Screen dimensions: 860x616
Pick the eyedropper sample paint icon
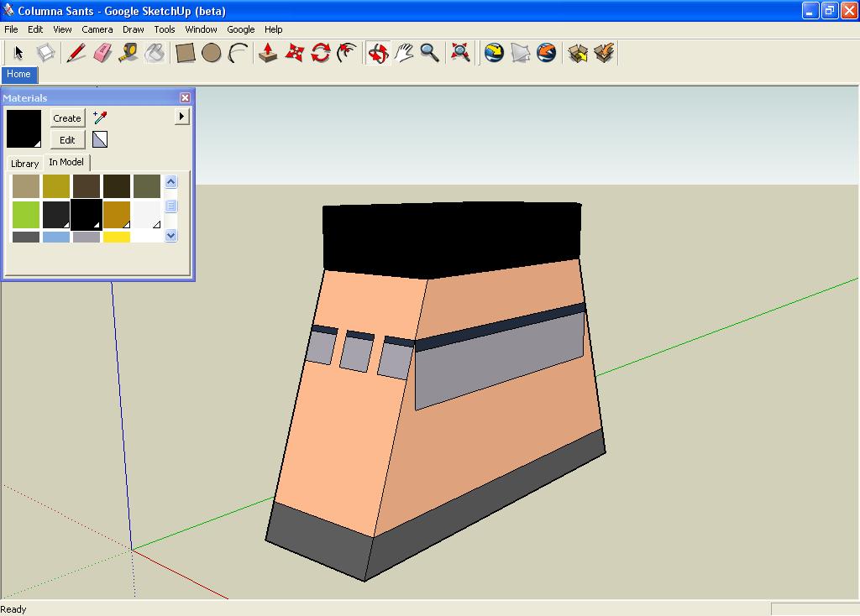pyautogui.click(x=100, y=117)
